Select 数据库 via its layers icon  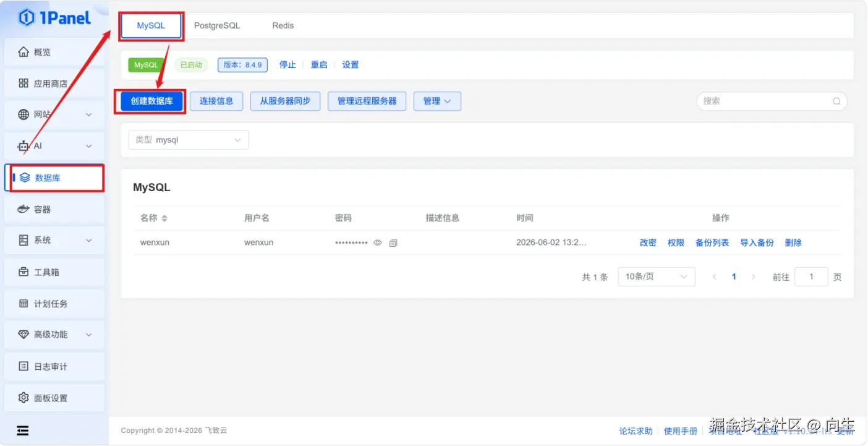25,178
